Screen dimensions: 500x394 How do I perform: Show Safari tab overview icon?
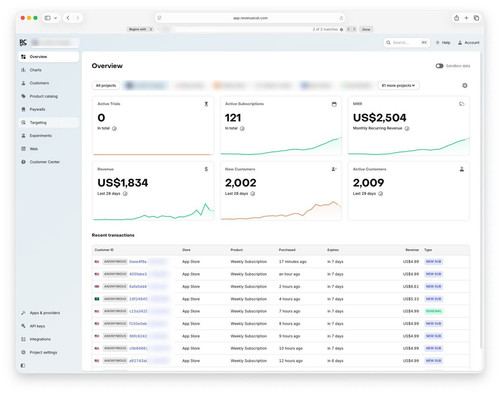pyautogui.click(x=476, y=18)
